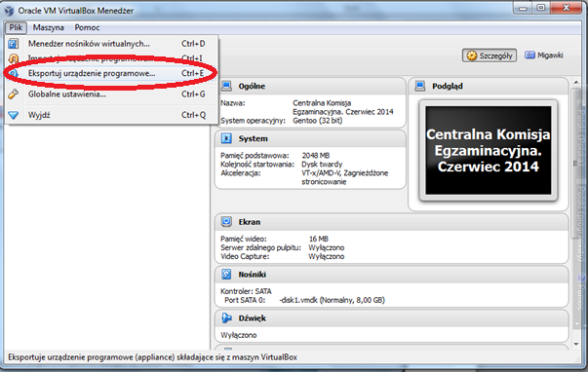
Task: Switch to Szczegóły view
Action: (x=489, y=56)
